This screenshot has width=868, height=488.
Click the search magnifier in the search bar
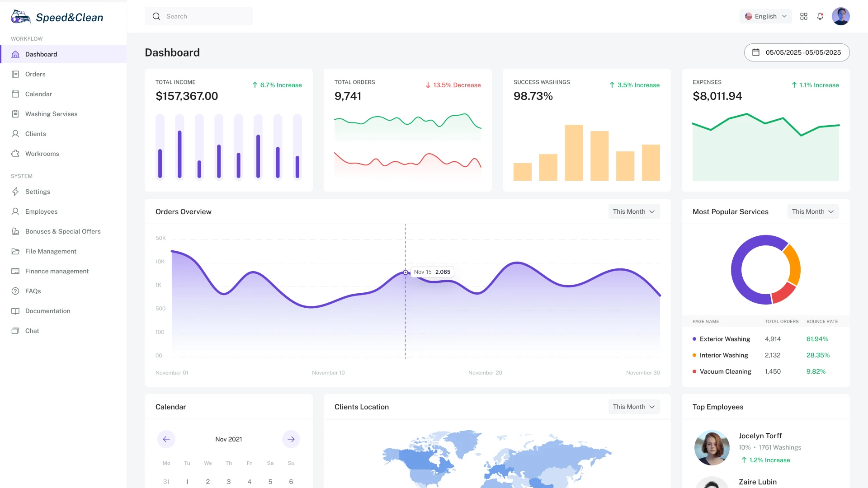click(156, 16)
